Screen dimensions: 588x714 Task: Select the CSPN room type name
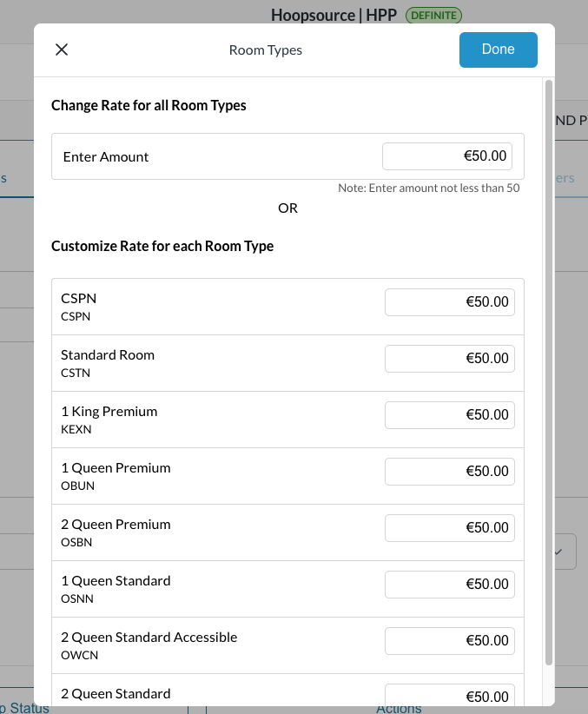(x=78, y=298)
